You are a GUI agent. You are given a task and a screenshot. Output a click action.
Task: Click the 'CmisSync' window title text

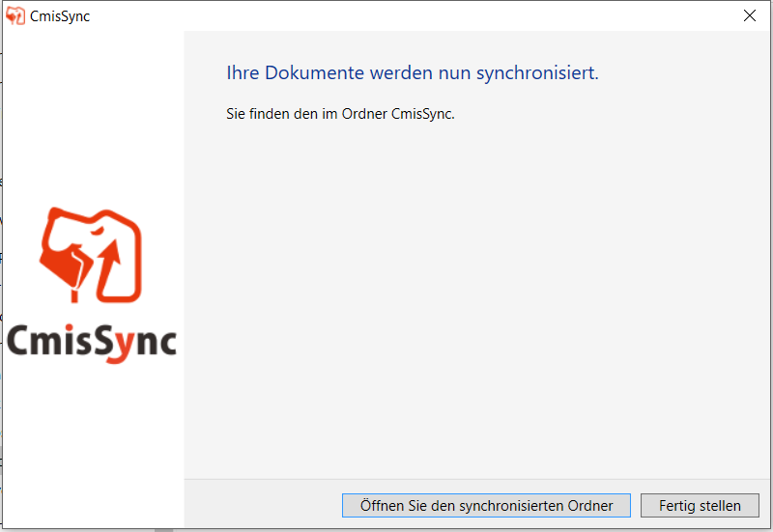point(60,16)
